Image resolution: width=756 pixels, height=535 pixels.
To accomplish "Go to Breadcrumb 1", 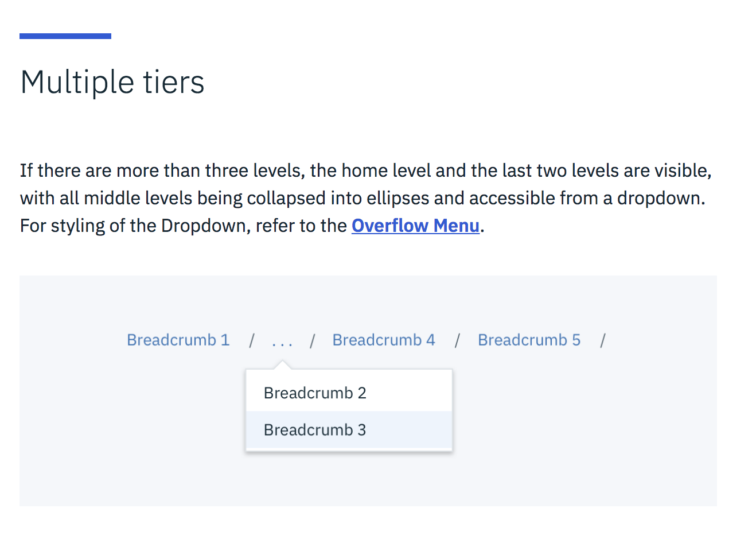I will [178, 340].
